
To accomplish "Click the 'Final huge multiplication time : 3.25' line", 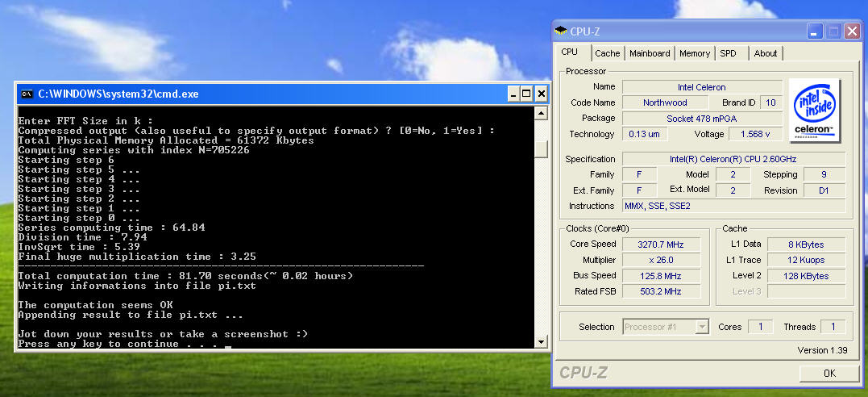I will (x=137, y=257).
